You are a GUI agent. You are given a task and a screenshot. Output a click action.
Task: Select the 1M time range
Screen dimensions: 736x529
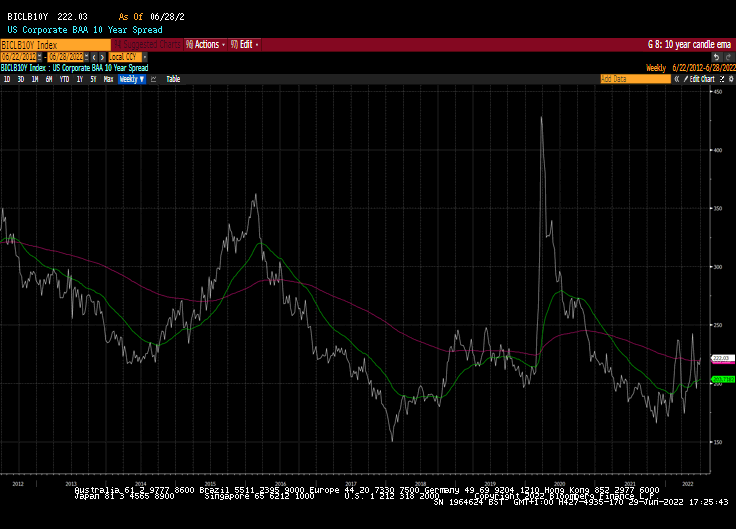click(x=35, y=79)
